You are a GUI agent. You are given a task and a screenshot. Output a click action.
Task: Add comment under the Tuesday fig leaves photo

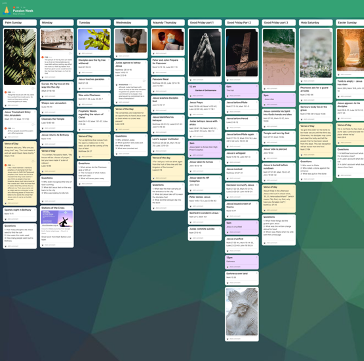88,53
